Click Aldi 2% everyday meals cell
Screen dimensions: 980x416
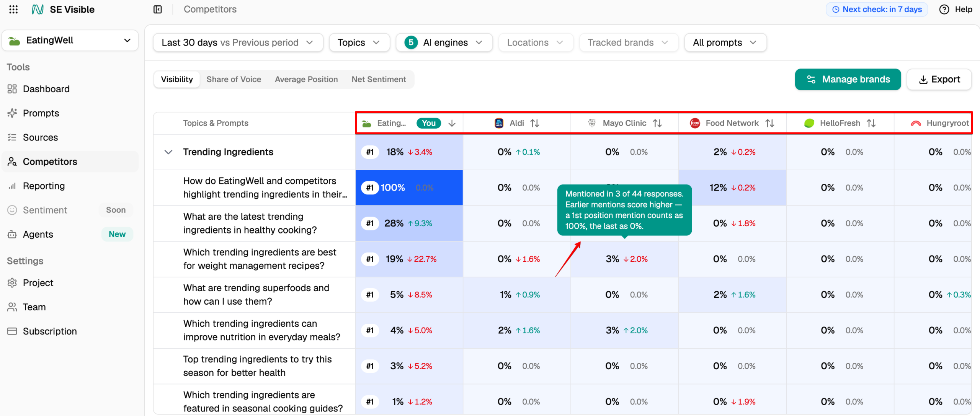pyautogui.click(x=517, y=330)
